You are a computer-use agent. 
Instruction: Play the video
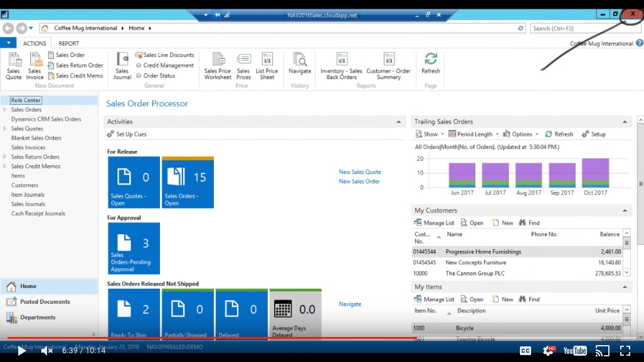coord(21,351)
